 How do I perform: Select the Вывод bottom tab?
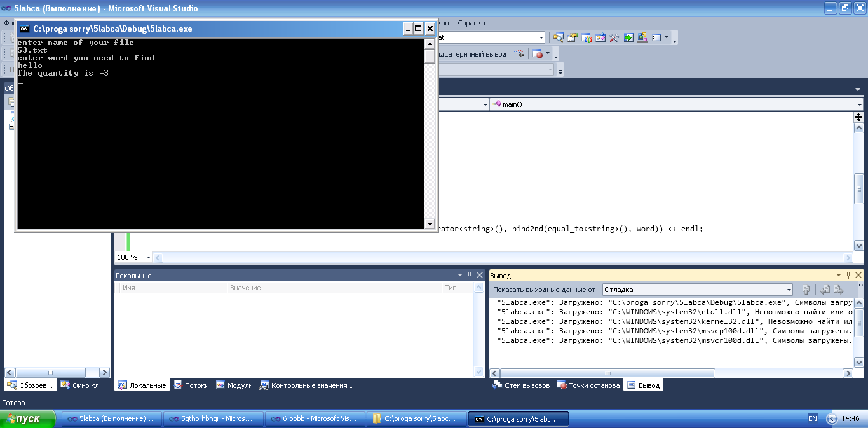(x=643, y=385)
